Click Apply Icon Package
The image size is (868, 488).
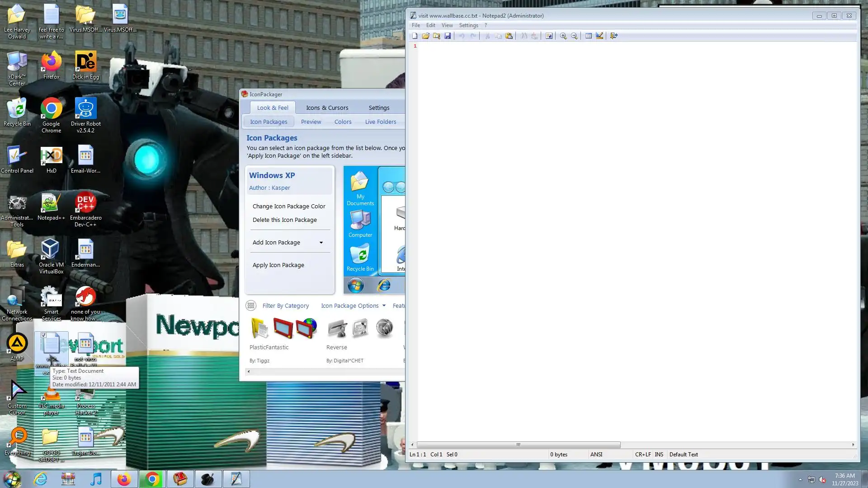pos(278,265)
